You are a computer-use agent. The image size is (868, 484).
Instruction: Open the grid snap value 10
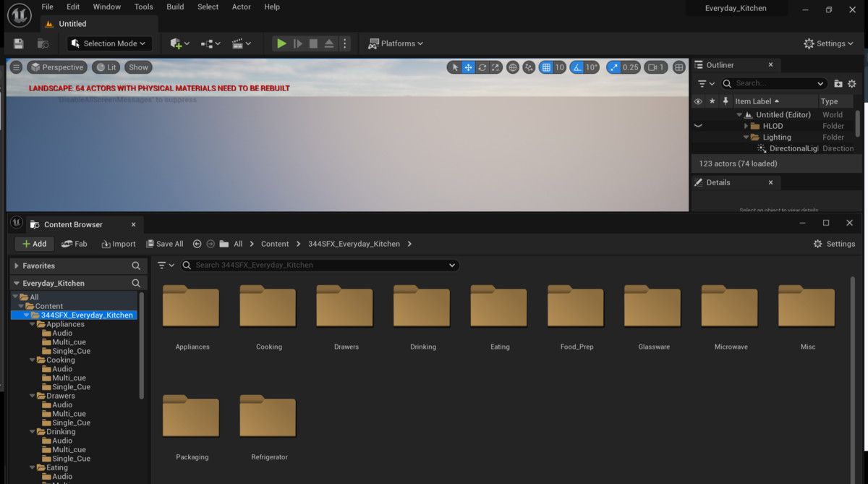[x=559, y=67]
